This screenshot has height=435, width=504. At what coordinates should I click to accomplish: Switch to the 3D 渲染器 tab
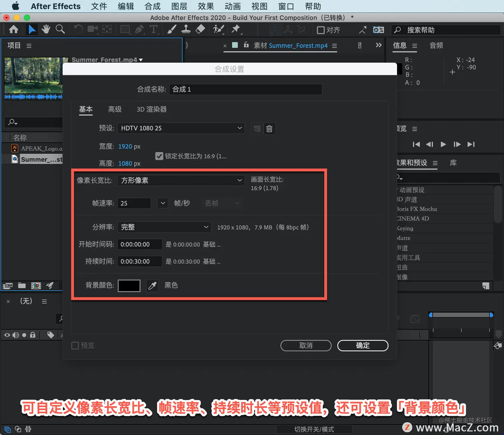152,109
